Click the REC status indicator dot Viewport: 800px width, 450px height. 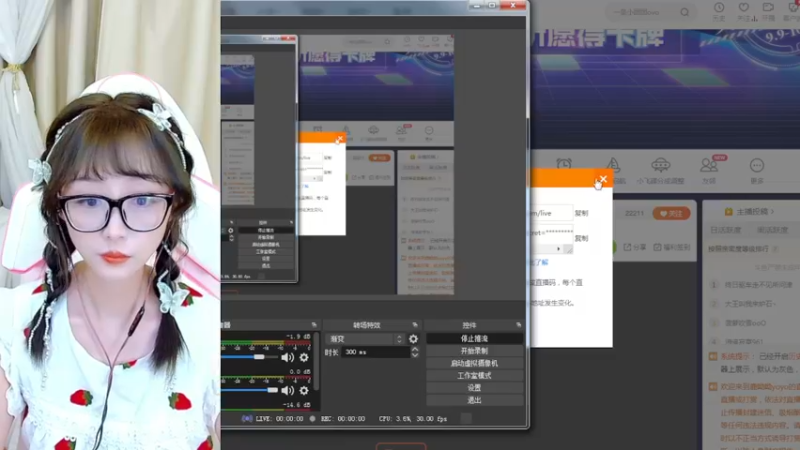(x=312, y=418)
